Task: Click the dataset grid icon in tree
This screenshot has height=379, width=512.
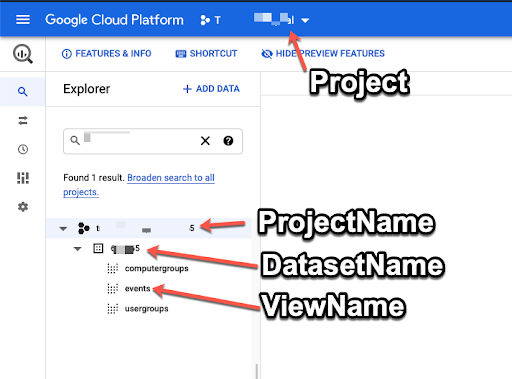Action: click(98, 248)
